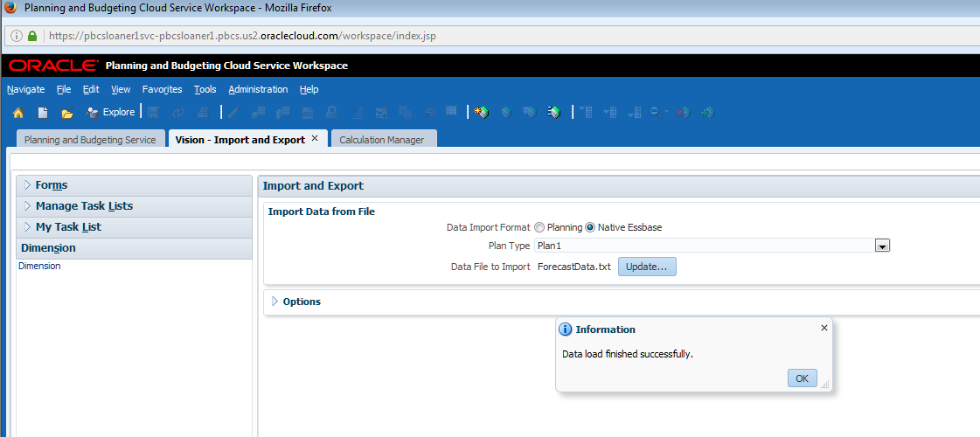This screenshot has width=980, height=437.
Task: Click the 'Data load finished successfully.' message
Action: click(628, 354)
